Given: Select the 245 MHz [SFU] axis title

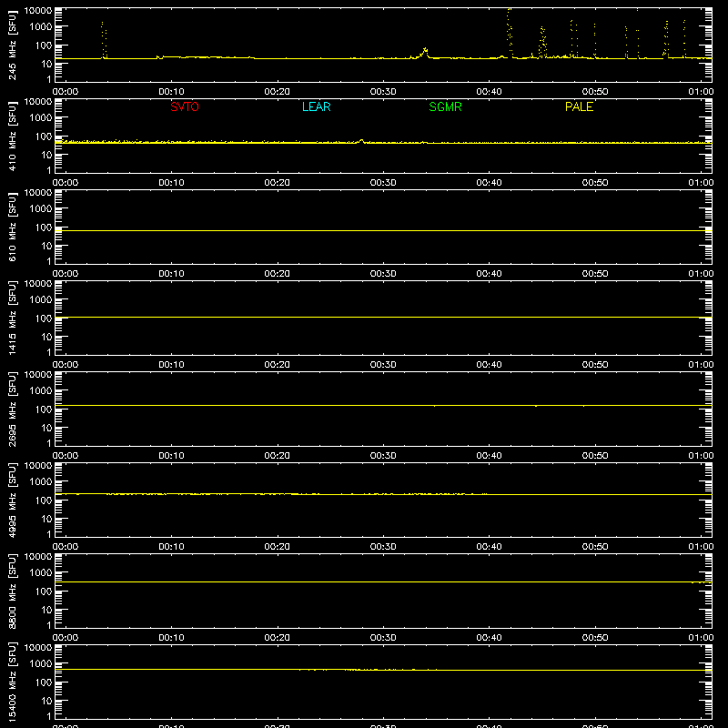Looking at the screenshot, I should tap(13, 45).
